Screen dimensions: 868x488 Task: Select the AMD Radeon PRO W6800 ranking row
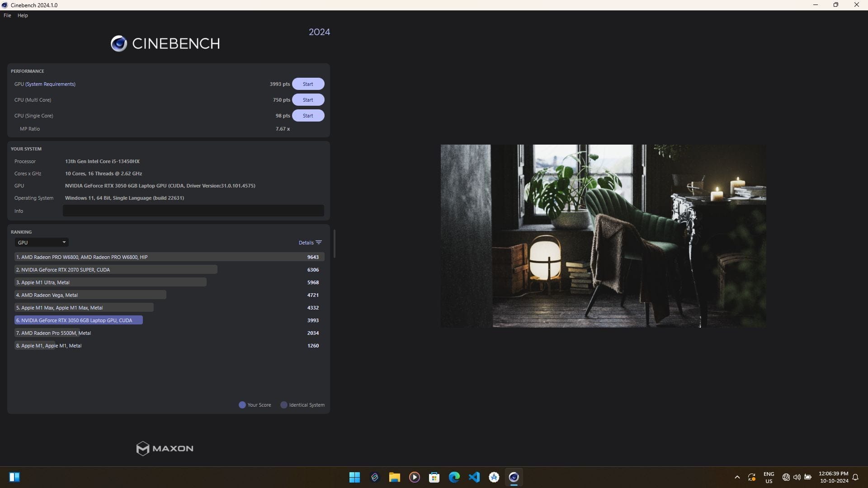[169, 257]
